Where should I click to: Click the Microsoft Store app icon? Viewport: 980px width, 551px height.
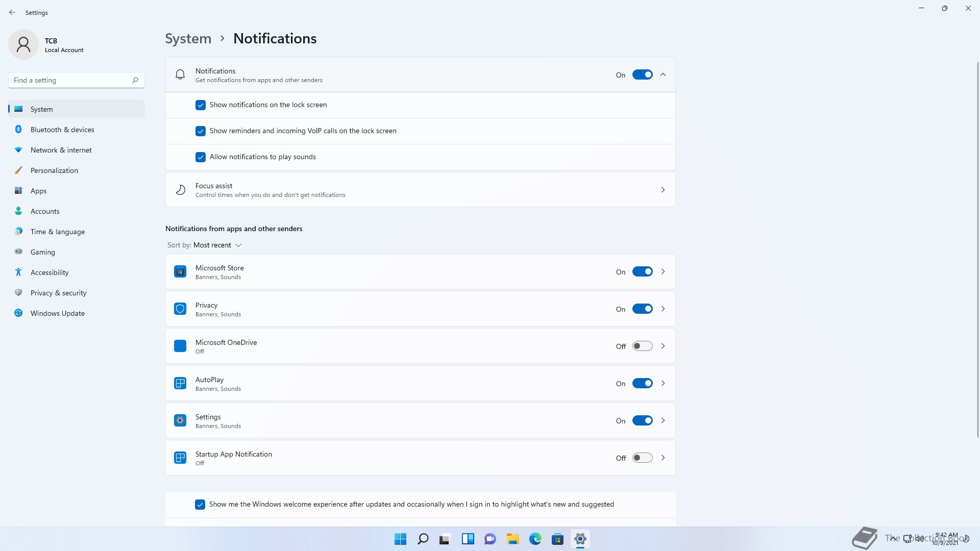pos(180,271)
